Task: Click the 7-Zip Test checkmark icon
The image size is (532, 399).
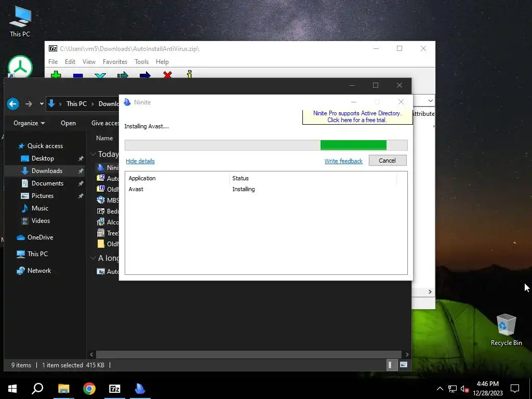Action: [x=100, y=75]
